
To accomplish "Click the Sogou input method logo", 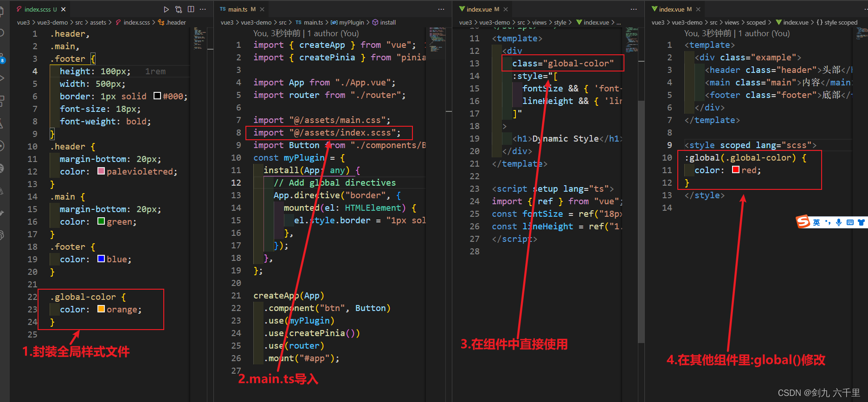I will (x=803, y=222).
